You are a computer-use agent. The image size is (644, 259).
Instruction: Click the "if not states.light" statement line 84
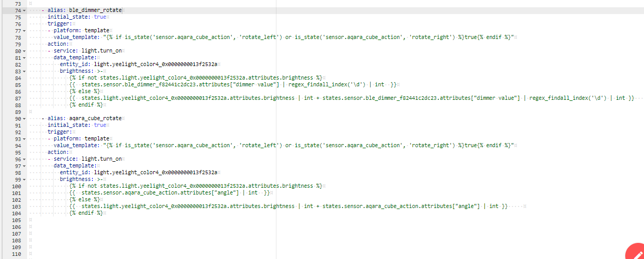(x=196, y=78)
